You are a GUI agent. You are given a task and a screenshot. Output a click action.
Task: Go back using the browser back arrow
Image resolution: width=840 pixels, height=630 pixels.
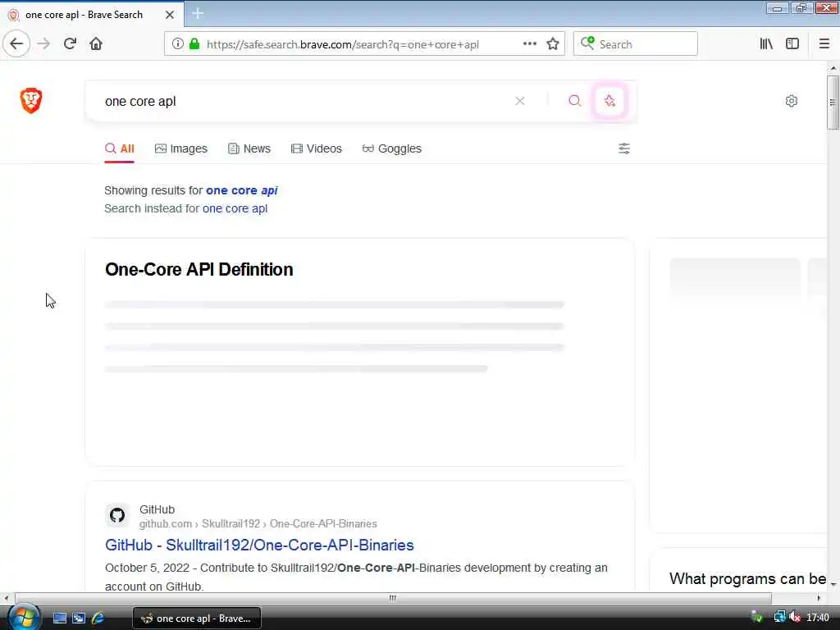click(x=16, y=44)
